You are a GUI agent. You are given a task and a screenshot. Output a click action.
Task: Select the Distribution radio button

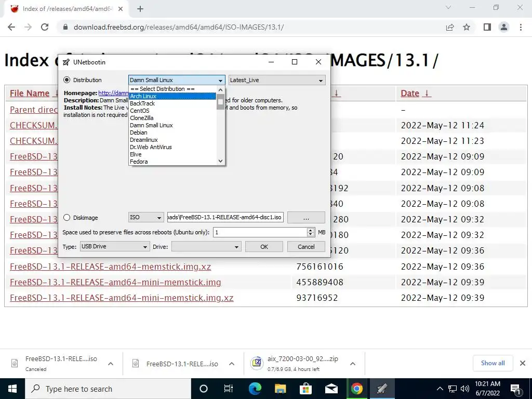67,80
